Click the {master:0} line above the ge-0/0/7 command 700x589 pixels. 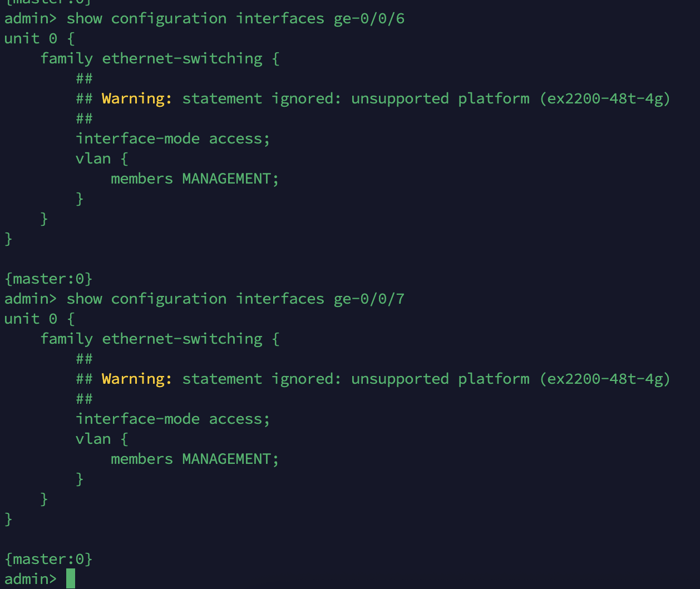48,278
